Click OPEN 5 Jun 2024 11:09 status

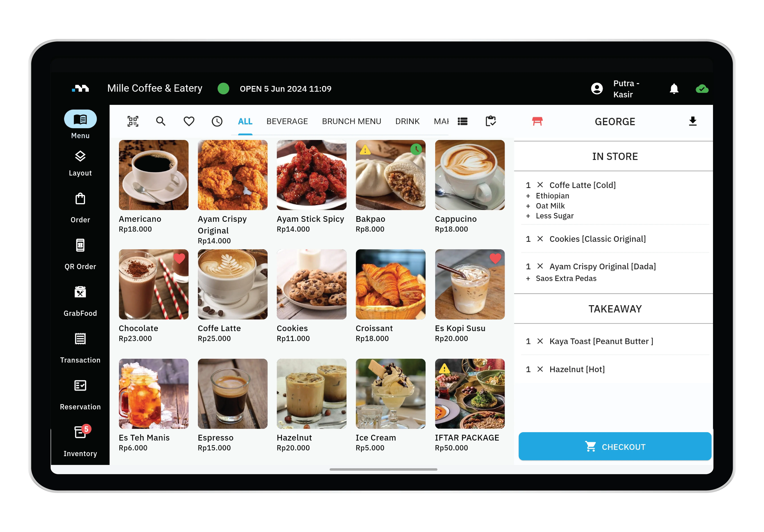click(285, 89)
